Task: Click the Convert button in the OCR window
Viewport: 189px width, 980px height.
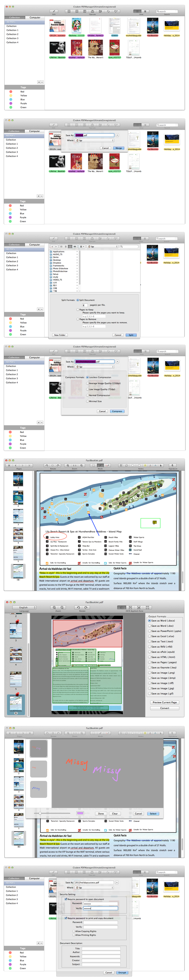Action: click(x=165, y=708)
